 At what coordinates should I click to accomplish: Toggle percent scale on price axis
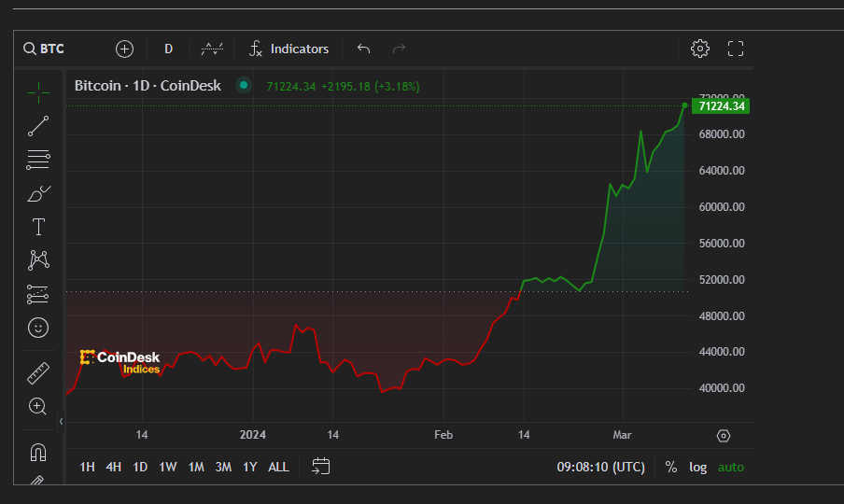pyautogui.click(x=671, y=467)
